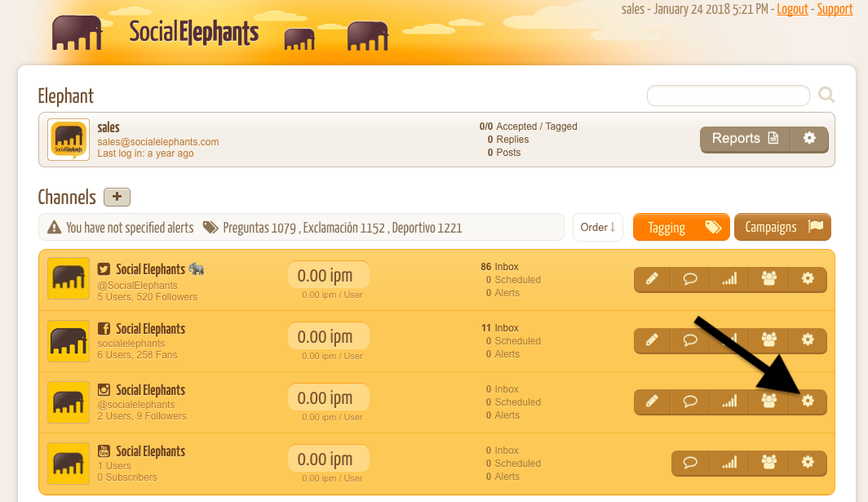Open users group for YouTube Social Elephants channel
This screenshot has width=868, height=502.
768,463
